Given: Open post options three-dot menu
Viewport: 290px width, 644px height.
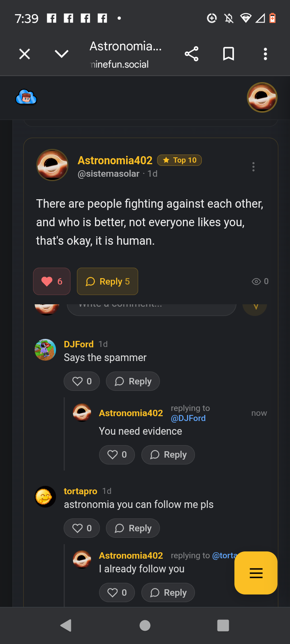Looking at the screenshot, I should (253, 167).
